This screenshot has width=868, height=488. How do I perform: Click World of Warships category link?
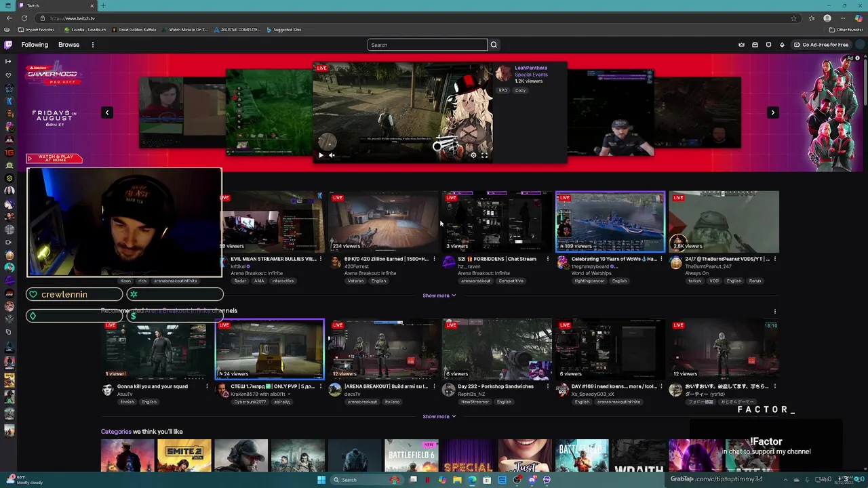click(x=593, y=273)
